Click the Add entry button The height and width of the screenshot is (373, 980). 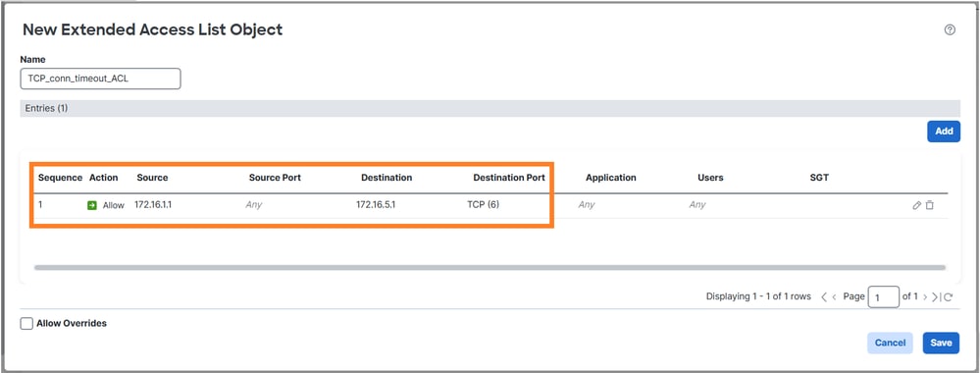click(944, 132)
